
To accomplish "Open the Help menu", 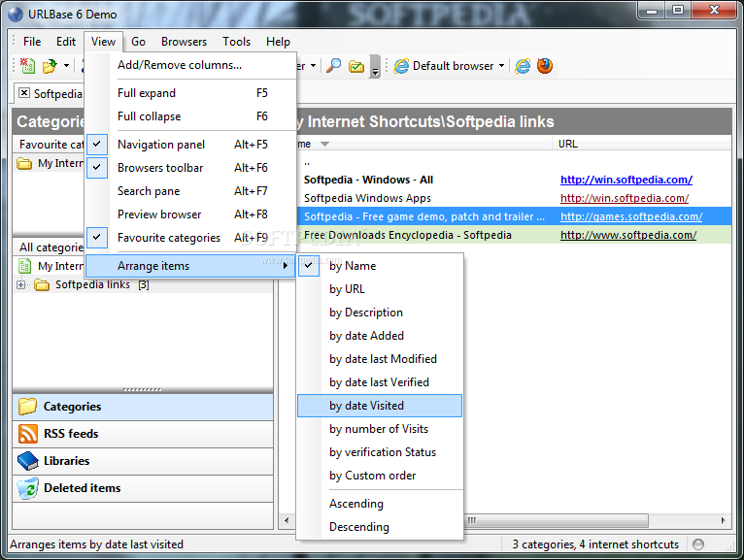I will [278, 42].
